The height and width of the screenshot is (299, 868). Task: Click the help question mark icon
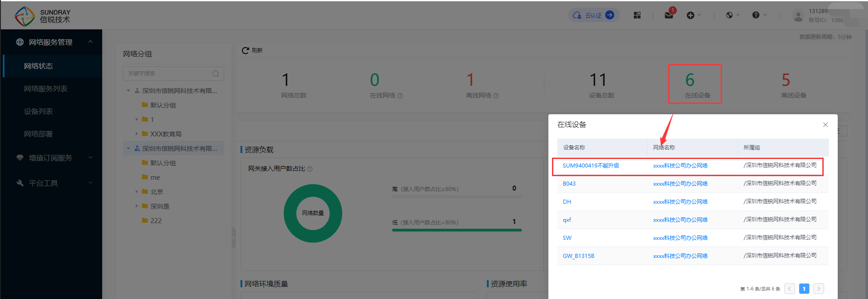(755, 15)
